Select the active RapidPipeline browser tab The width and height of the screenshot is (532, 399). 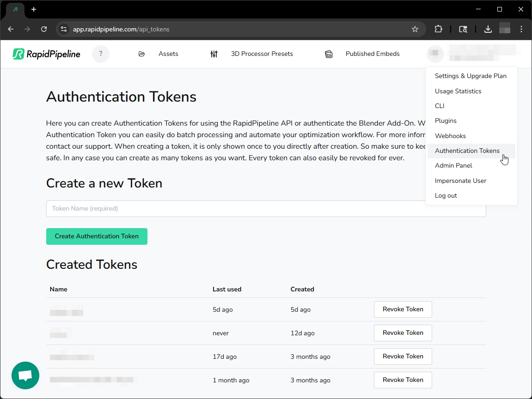click(x=15, y=10)
